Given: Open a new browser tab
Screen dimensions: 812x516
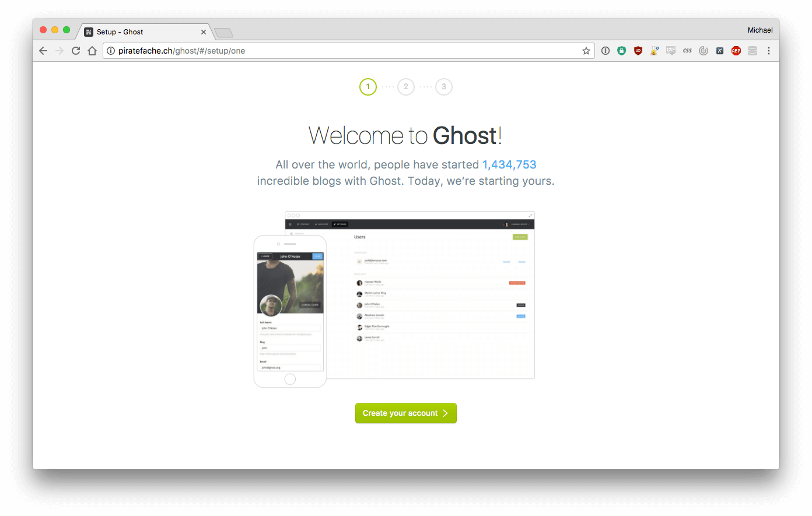Looking at the screenshot, I should pos(223,33).
